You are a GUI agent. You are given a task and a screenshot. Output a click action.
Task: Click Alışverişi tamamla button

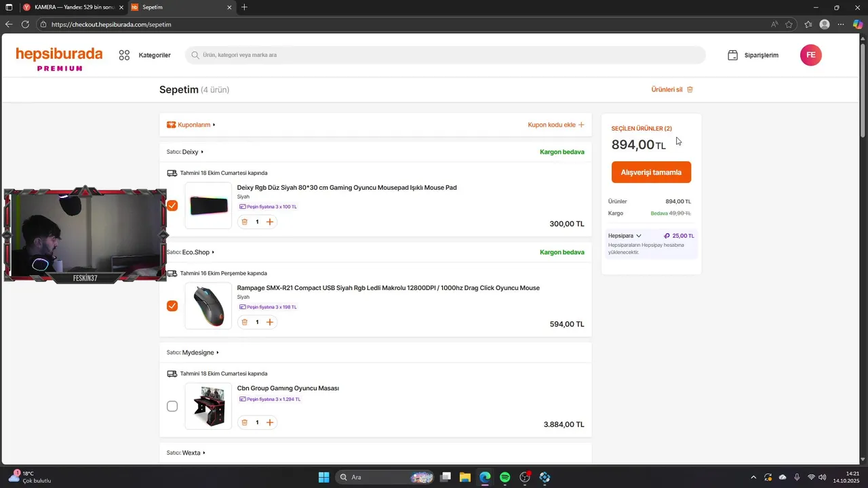[651, 172]
